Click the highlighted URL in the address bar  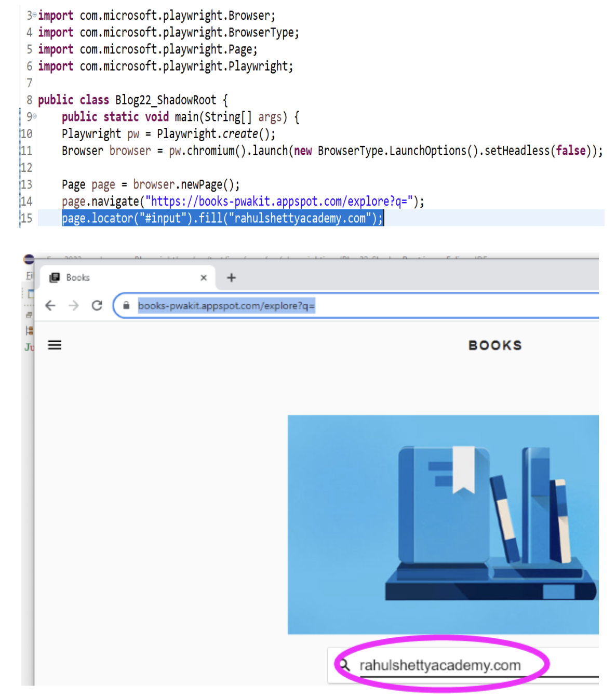click(x=226, y=305)
